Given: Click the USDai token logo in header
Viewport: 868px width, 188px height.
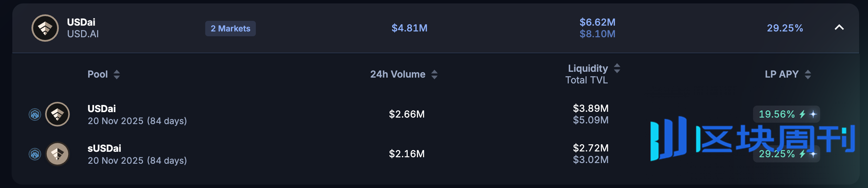Looking at the screenshot, I should pyautogui.click(x=45, y=28).
